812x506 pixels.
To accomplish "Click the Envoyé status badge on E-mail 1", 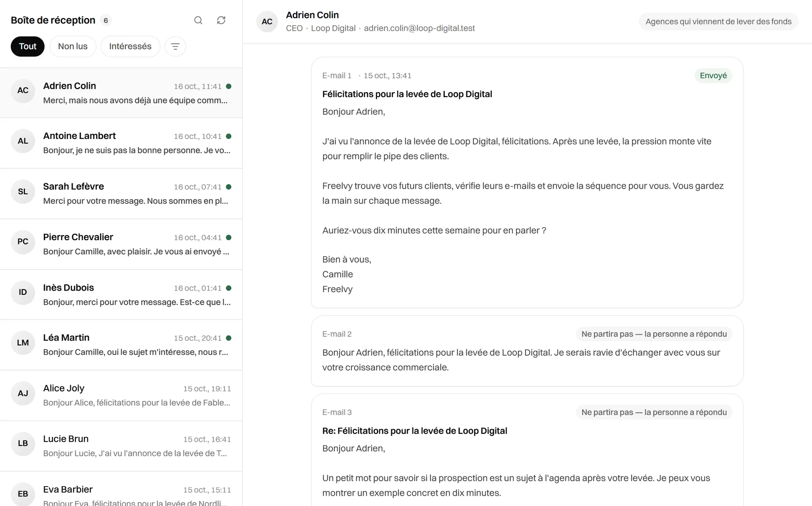I will pos(713,76).
